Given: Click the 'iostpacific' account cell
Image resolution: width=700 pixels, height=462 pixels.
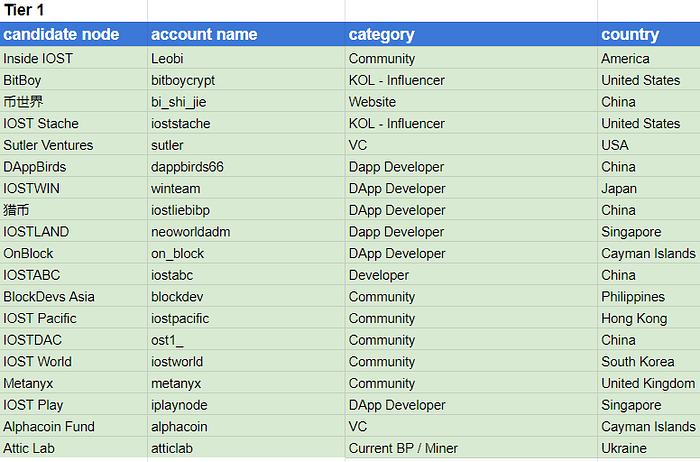Looking at the screenshot, I should pos(246,318).
